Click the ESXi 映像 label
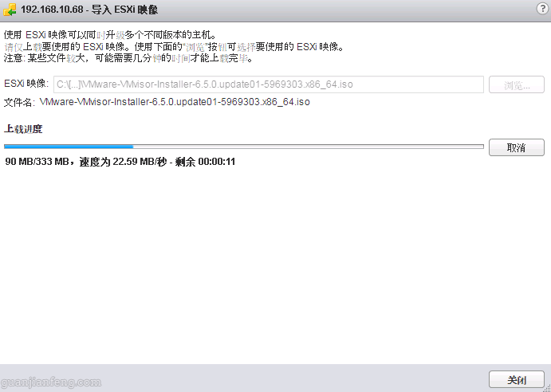The height and width of the screenshot is (392, 551). point(26,84)
